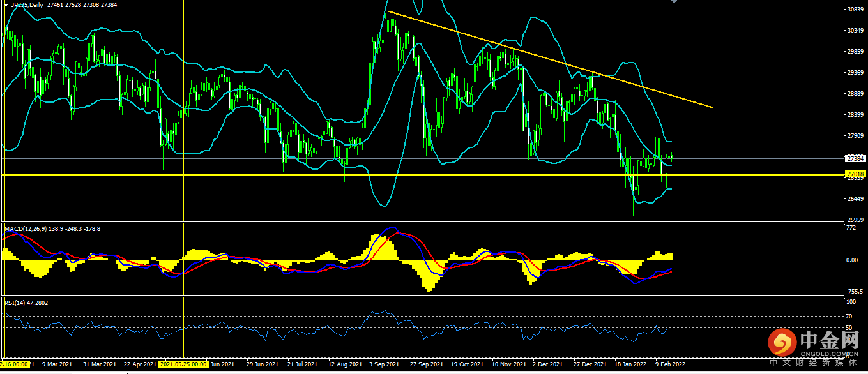The image size is (868, 374).
Task: Click the 9 Feb 2022 date on time axis
Action: (670, 364)
